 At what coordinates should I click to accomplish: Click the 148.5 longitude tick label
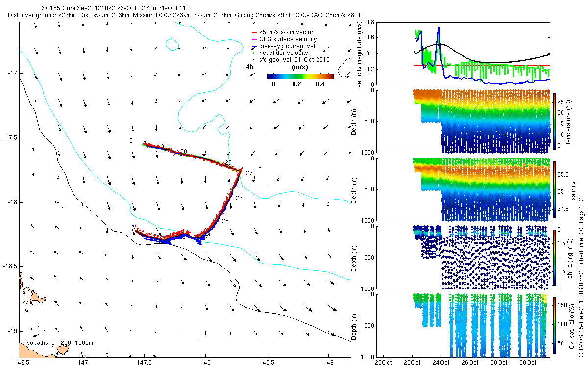[x=267, y=363]
